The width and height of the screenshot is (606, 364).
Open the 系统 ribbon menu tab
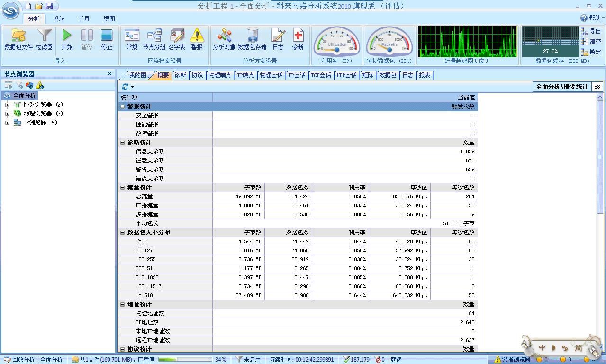pyautogui.click(x=59, y=19)
